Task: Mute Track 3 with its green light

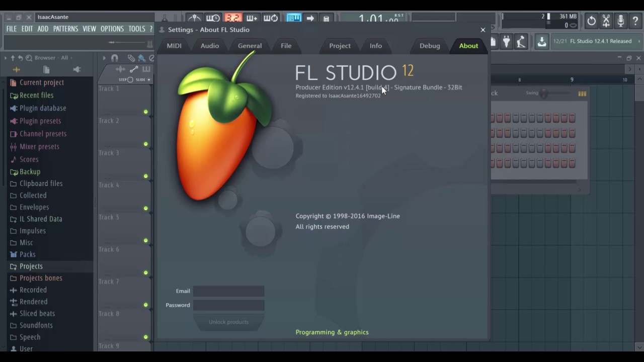Action: pyautogui.click(x=146, y=176)
